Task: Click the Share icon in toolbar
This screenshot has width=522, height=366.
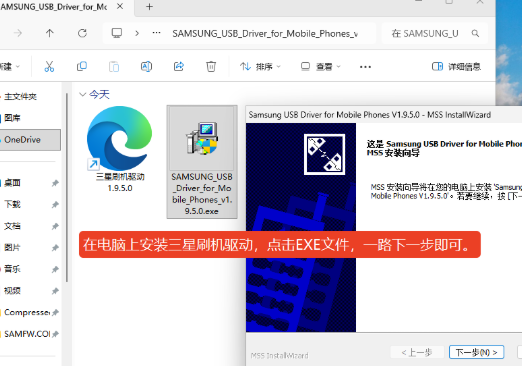Action: pyautogui.click(x=179, y=66)
